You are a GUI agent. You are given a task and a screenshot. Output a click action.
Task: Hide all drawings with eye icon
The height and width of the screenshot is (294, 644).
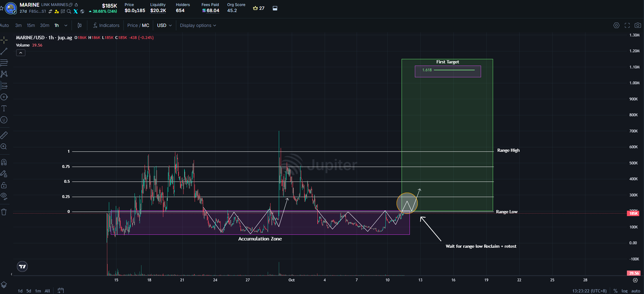(x=4, y=196)
